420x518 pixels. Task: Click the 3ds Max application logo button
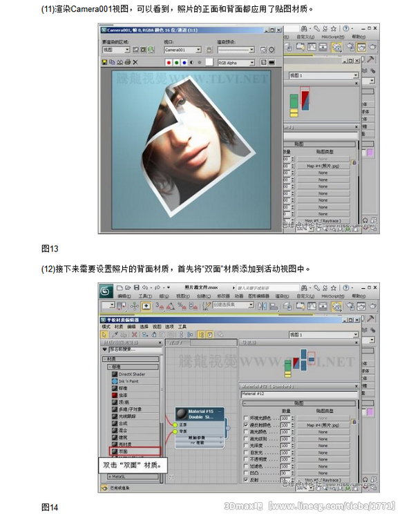(108, 289)
